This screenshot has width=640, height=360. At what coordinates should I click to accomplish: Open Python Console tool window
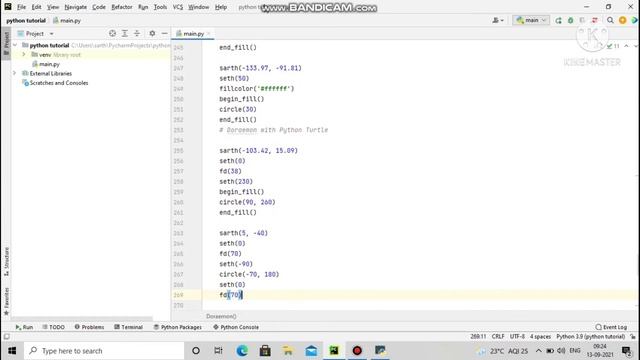point(236,327)
